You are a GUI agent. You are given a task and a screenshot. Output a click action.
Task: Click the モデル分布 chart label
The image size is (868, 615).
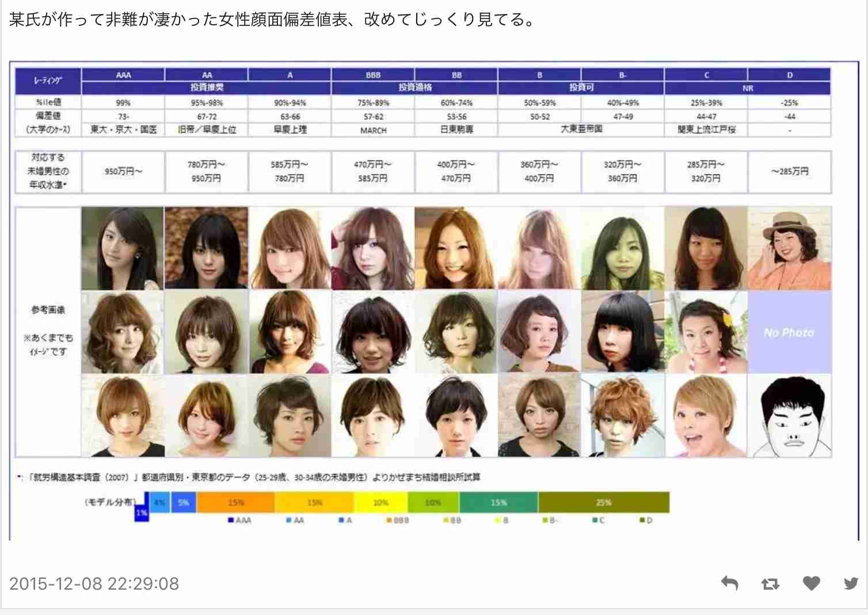[109, 502]
